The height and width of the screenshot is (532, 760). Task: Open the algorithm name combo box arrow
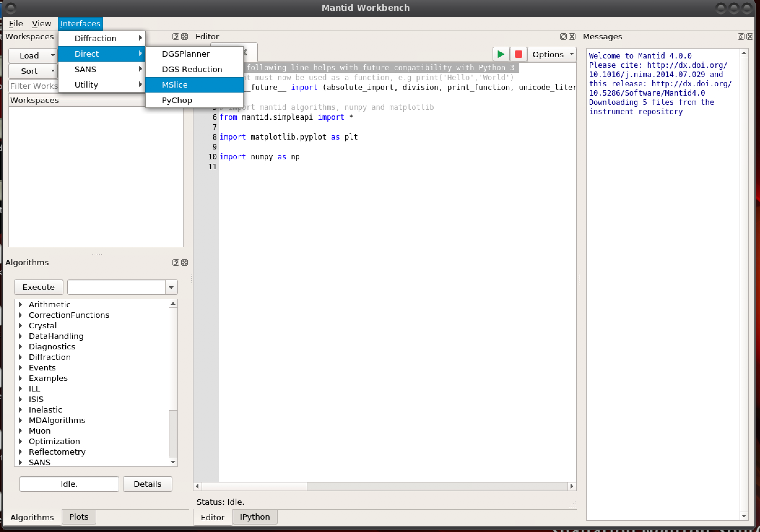click(x=171, y=287)
